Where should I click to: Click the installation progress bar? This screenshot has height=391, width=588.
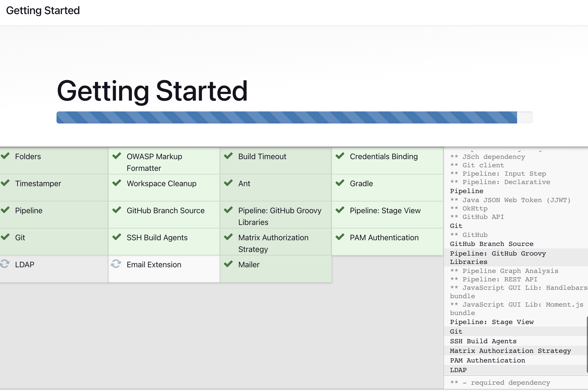coord(294,117)
